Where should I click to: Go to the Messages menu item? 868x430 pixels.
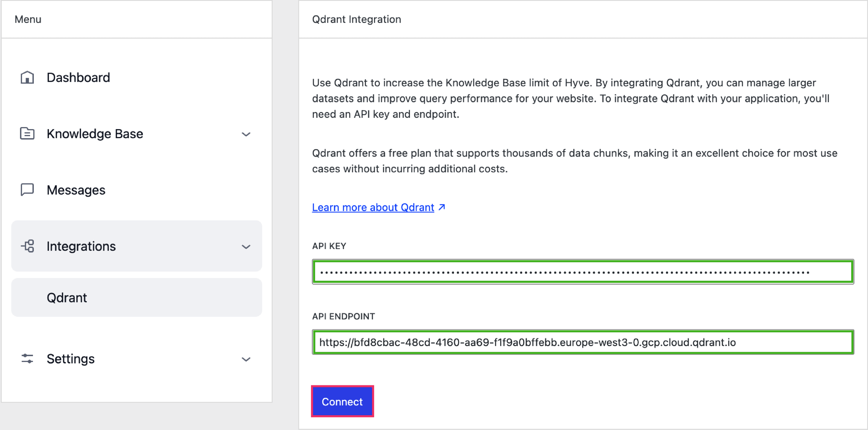click(x=76, y=190)
